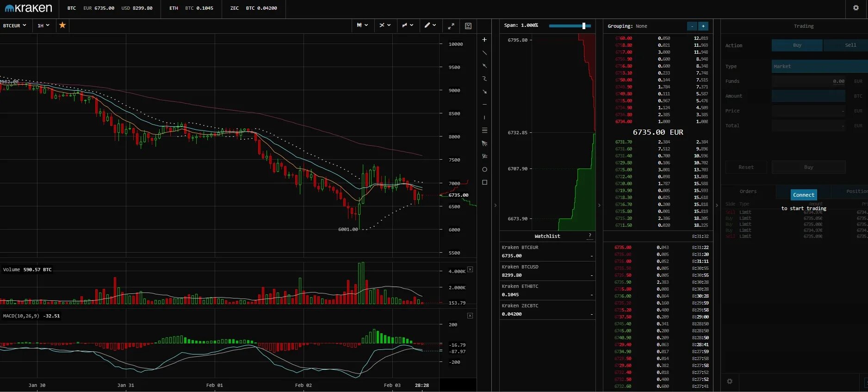The height and width of the screenshot is (392, 868).
Task: Open settings gear at trading panel bottom
Action: pos(730,381)
